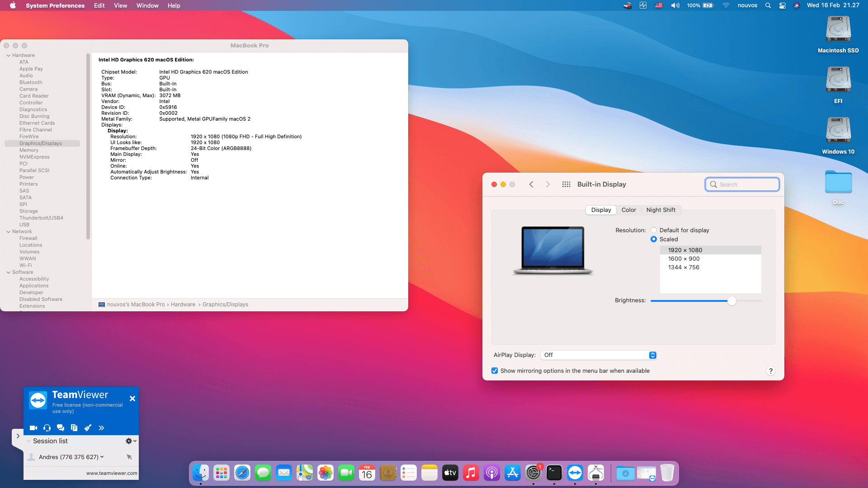Open TeamViewer file transfer icon
868x488 pixels.
click(74, 427)
